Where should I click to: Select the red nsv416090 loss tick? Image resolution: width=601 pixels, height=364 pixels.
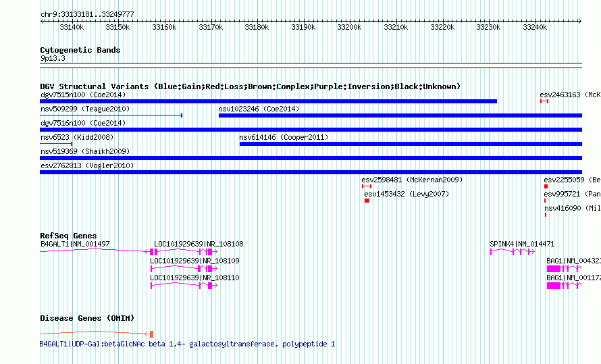click(546, 215)
